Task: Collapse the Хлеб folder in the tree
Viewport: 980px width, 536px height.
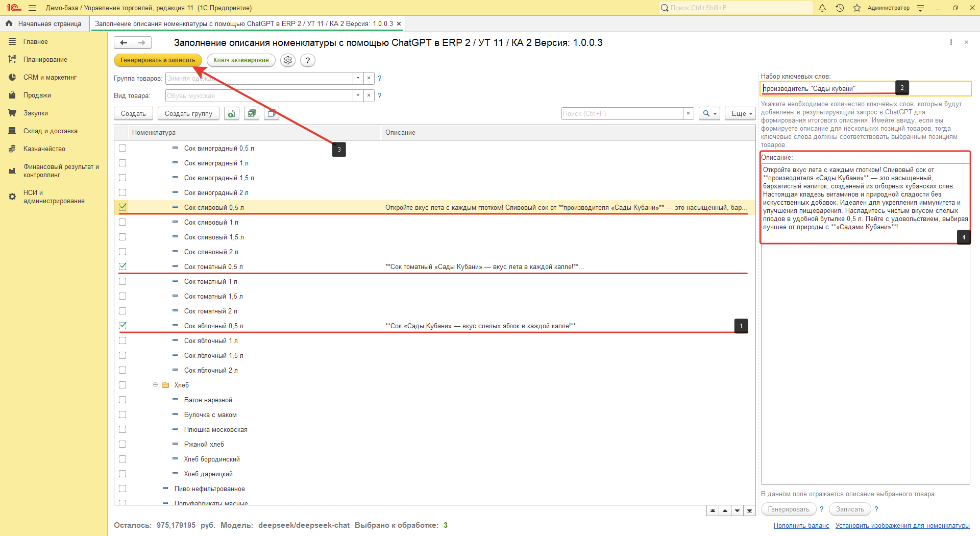Action: pos(155,385)
